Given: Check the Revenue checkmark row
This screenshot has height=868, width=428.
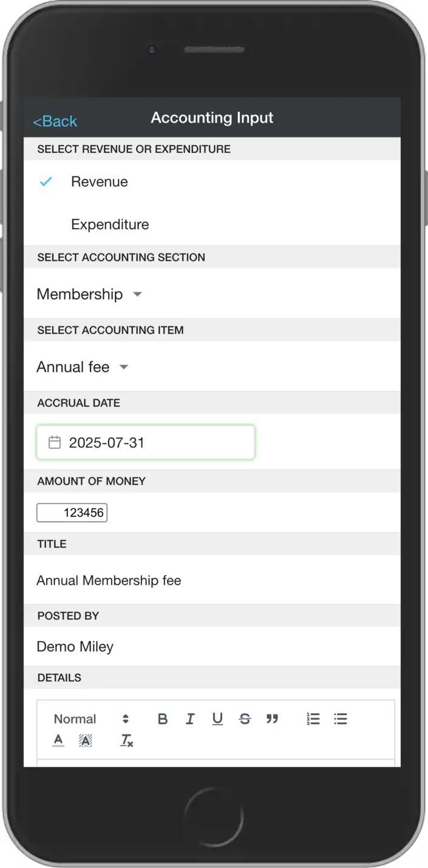Looking at the screenshot, I should pyautogui.click(x=46, y=181).
